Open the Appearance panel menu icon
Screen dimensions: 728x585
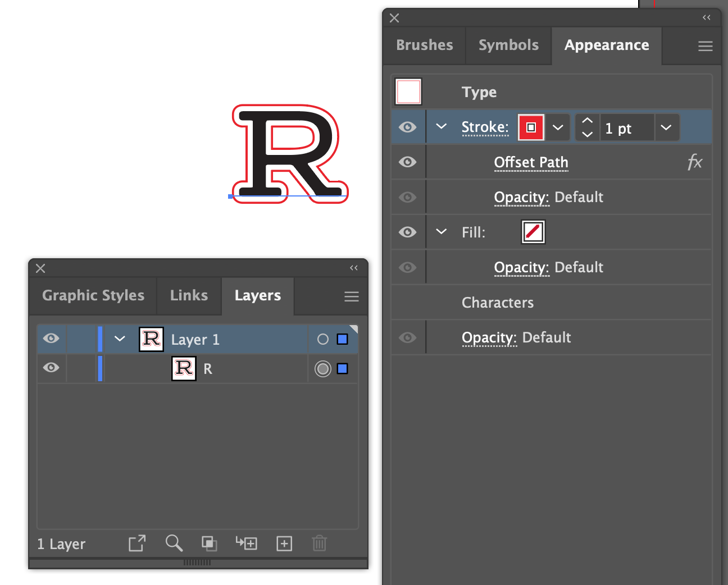coord(706,46)
